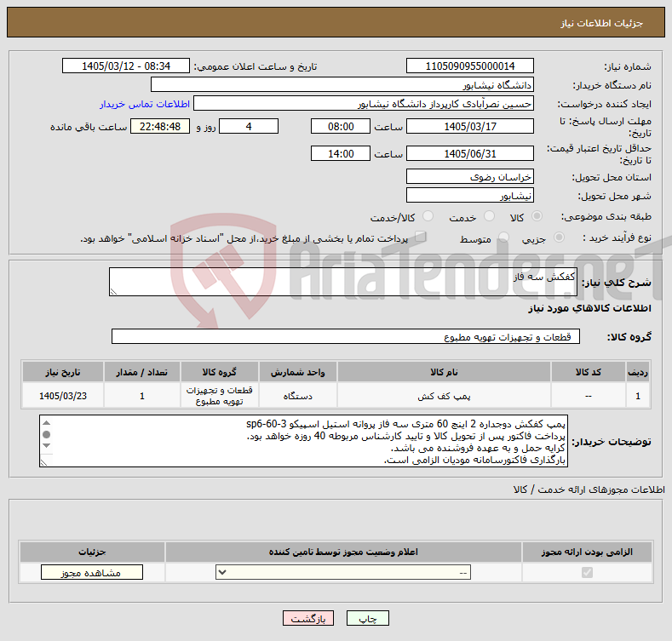Click the اطلاعات مجوزهای ارائه خدمت / کالا heading
672x641 pixels.
589,489
